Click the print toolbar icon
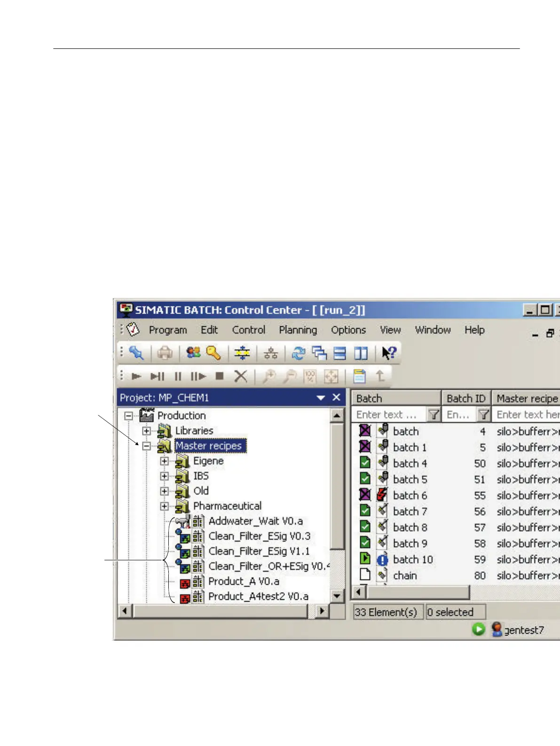Viewport: 560px width, 746px height. (165, 353)
